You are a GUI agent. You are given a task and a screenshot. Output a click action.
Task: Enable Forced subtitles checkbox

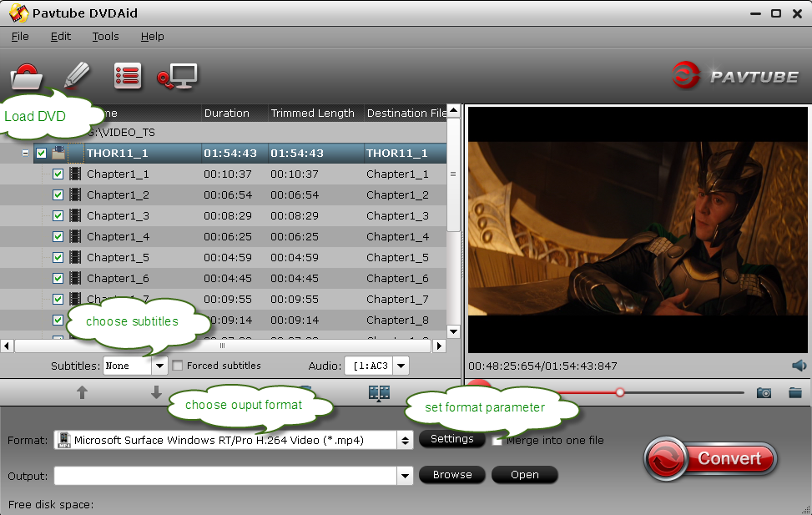(177, 366)
